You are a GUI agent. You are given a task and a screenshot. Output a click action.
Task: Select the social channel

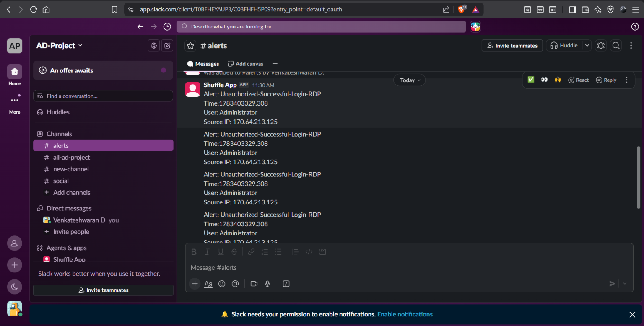tap(103, 181)
